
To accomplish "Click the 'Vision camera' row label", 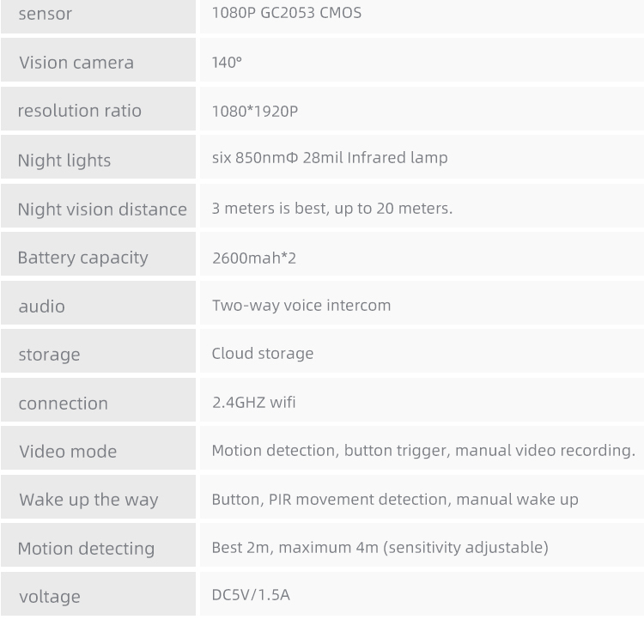I will tap(76, 63).
